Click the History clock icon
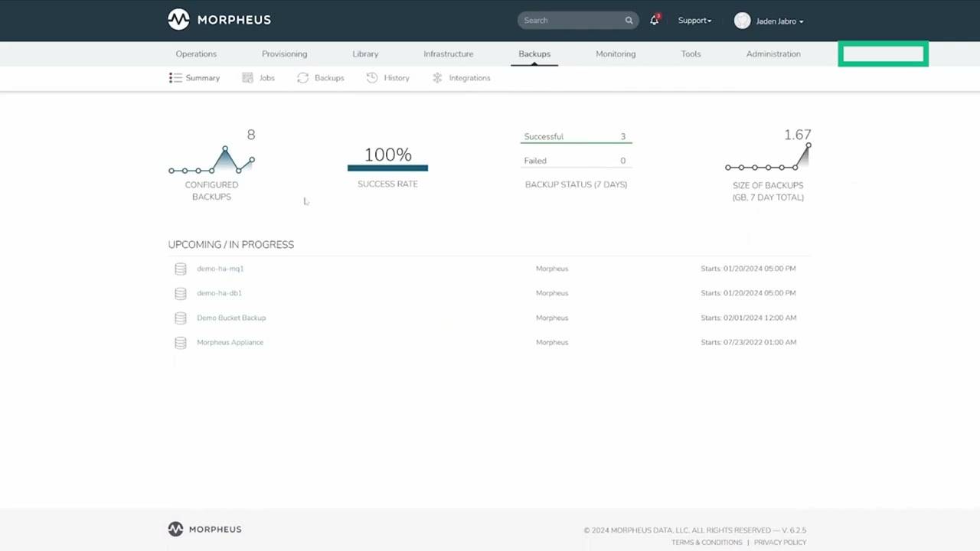The height and width of the screenshot is (551, 980). (x=372, y=78)
